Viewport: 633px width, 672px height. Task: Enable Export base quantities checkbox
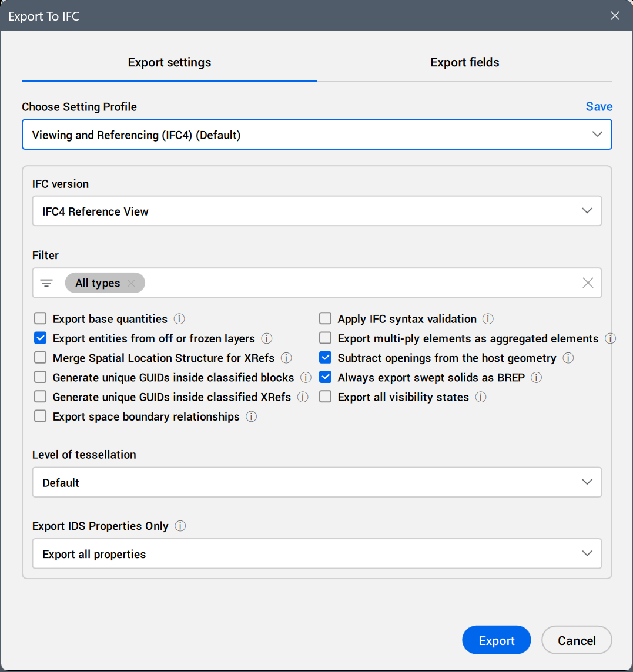click(x=41, y=319)
